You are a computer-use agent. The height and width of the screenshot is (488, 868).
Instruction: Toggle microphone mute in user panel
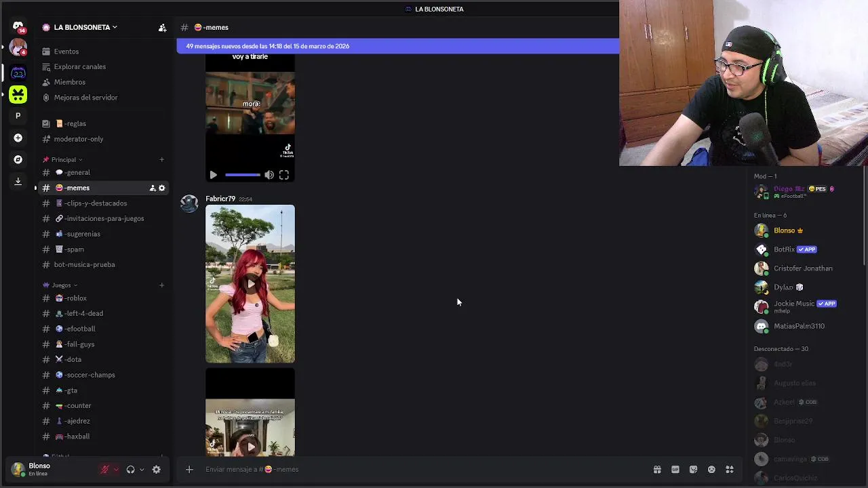click(104, 469)
